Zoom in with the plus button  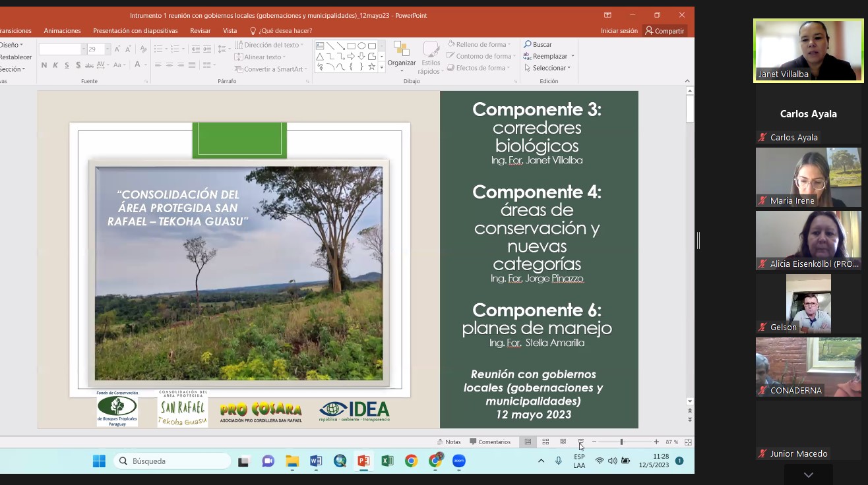click(x=656, y=442)
